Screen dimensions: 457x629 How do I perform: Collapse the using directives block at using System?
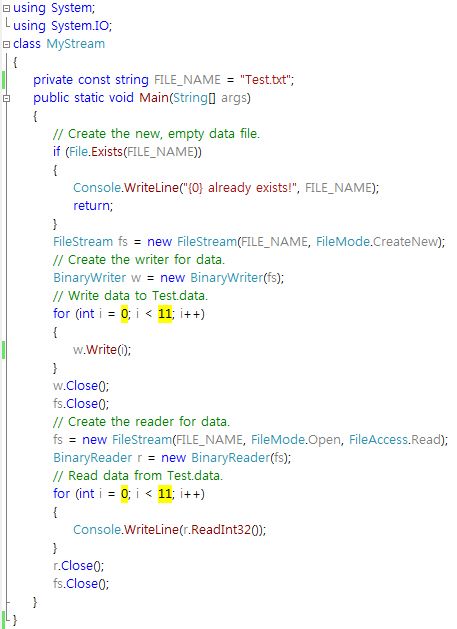coord(6,8)
